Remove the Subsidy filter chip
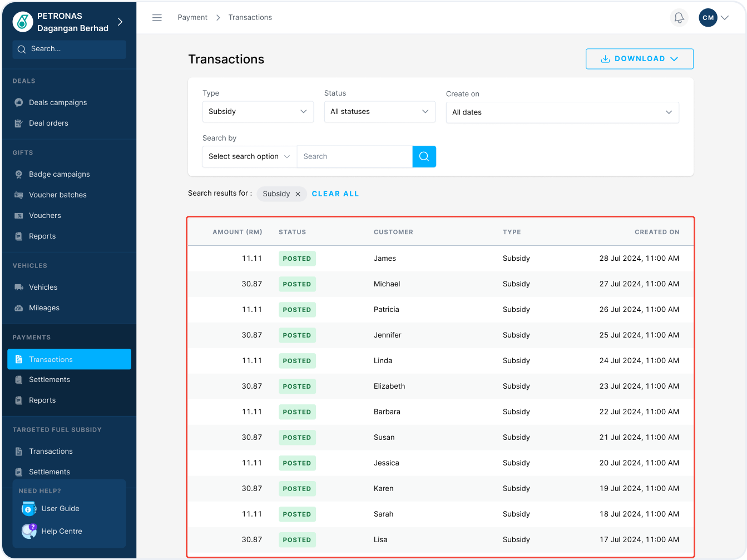Image resolution: width=747 pixels, height=560 pixels. pyautogui.click(x=298, y=194)
